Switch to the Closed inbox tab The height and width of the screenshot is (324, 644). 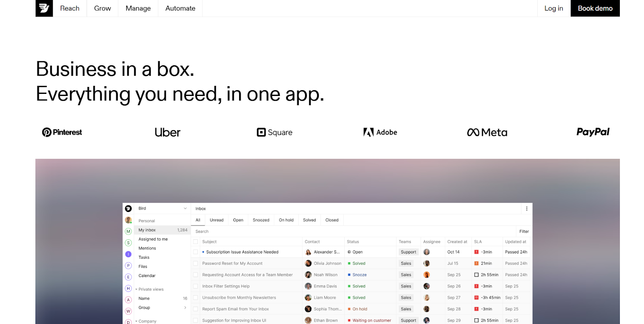[332, 220]
